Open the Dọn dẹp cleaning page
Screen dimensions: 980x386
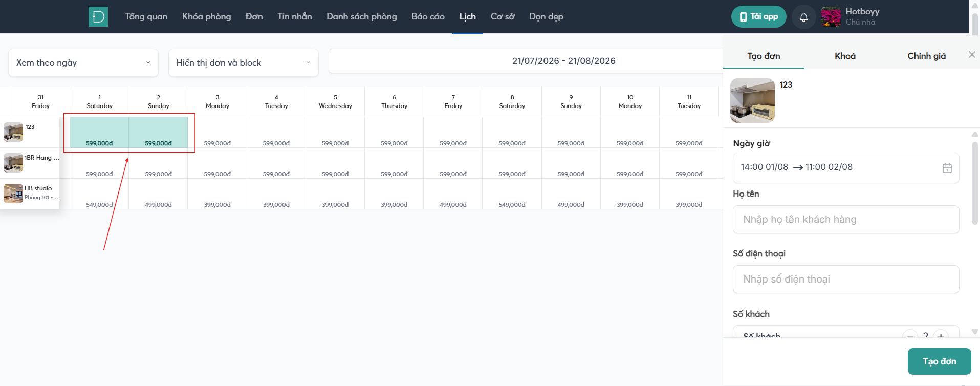click(x=546, y=16)
